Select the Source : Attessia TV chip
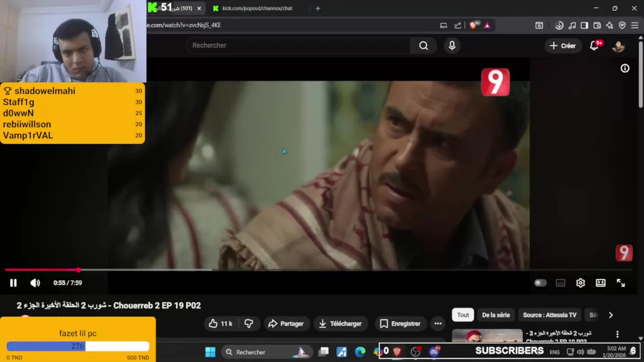Image resolution: width=644 pixels, height=362 pixels. point(549,315)
